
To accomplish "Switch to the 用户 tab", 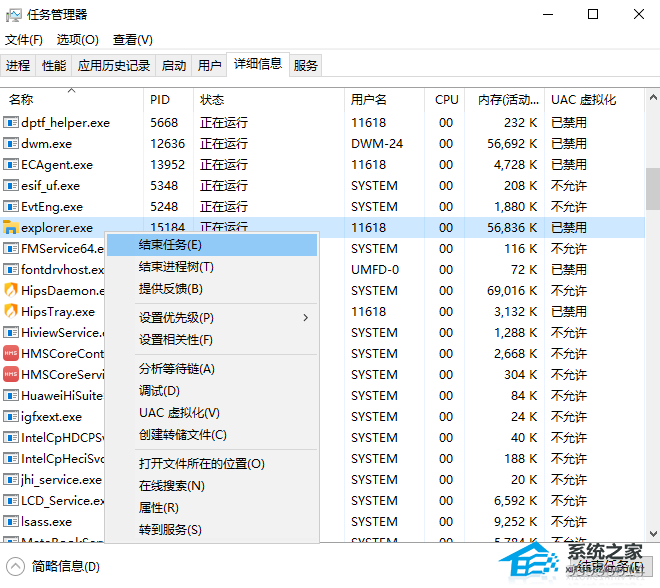I will pos(210,66).
